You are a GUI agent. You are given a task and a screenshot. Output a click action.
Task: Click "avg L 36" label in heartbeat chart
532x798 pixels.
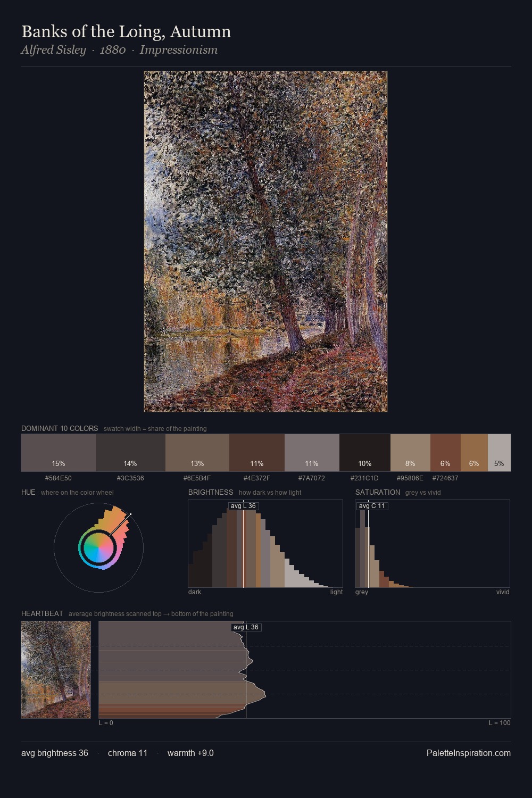coord(246,627)
